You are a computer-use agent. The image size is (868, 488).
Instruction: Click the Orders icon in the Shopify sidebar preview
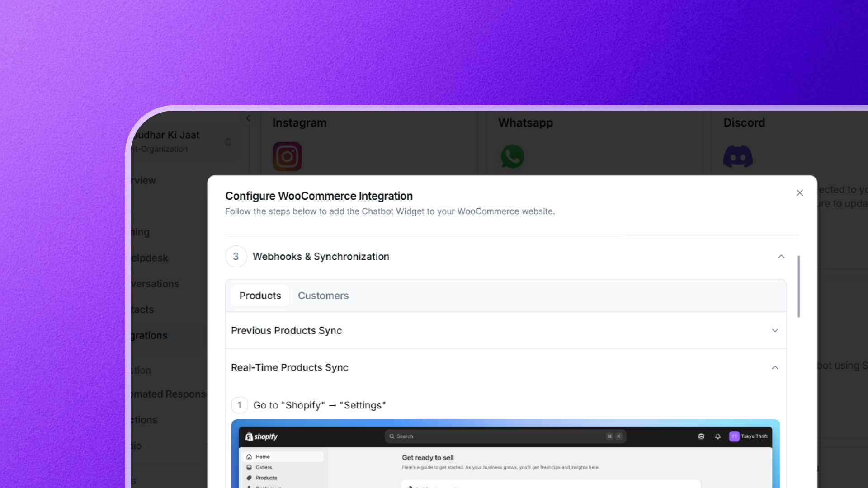249,467
